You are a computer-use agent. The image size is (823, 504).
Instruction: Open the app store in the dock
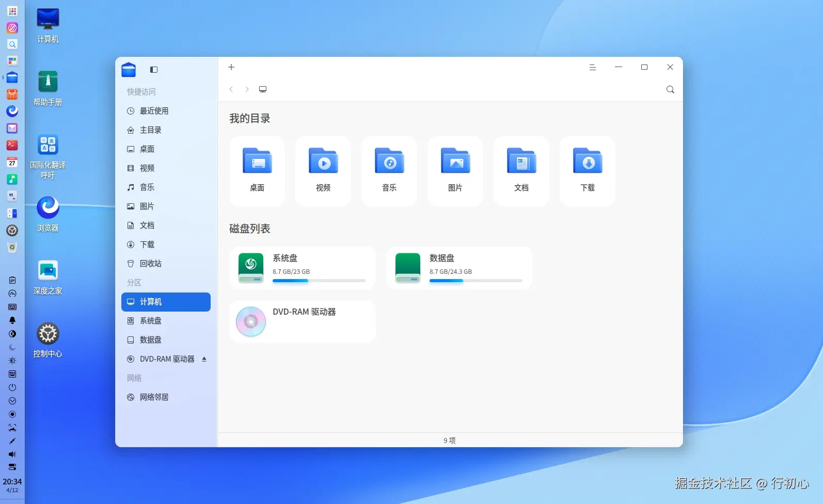coord(12,94)
